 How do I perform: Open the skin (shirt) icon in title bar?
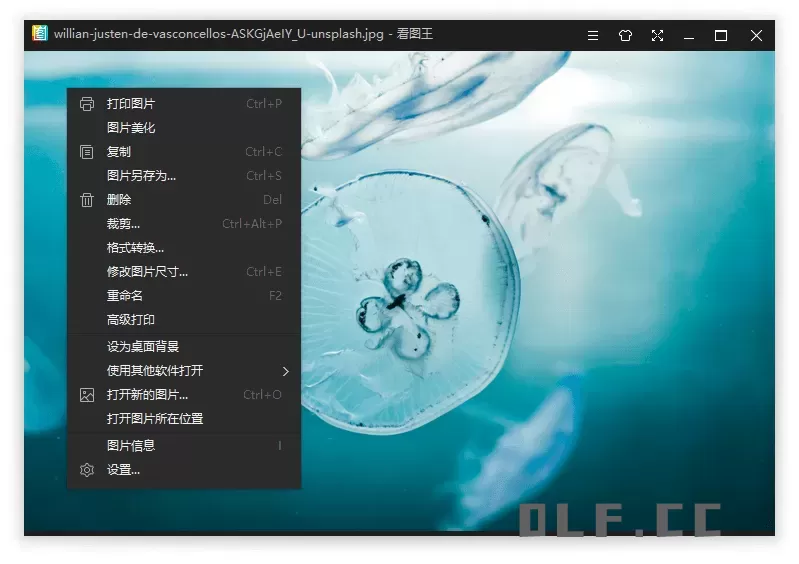[x=625, y=35]
